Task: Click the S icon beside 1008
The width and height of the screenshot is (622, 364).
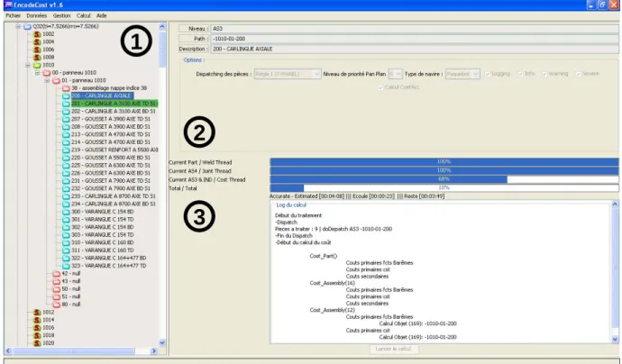Action: coord(37,58)
